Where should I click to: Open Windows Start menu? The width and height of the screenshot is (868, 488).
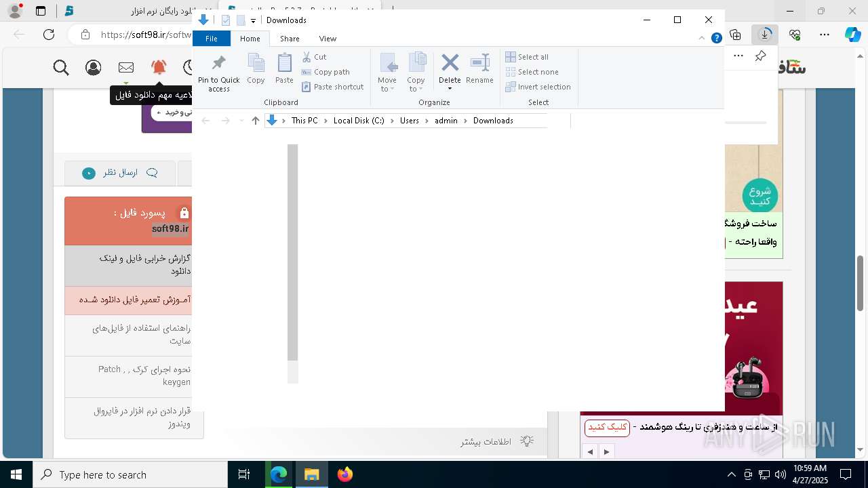pyautogui.click(x=16, y=474)
